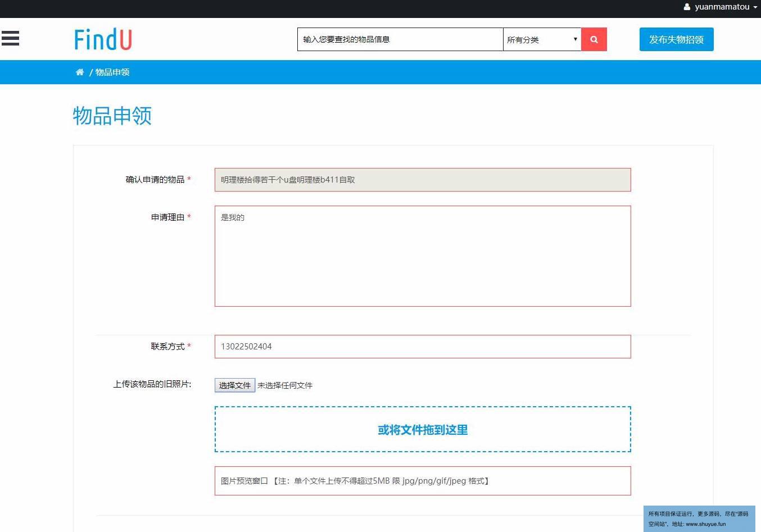
Task: Click the 发布失物招领 button
Action: click(x=676, y=39)
